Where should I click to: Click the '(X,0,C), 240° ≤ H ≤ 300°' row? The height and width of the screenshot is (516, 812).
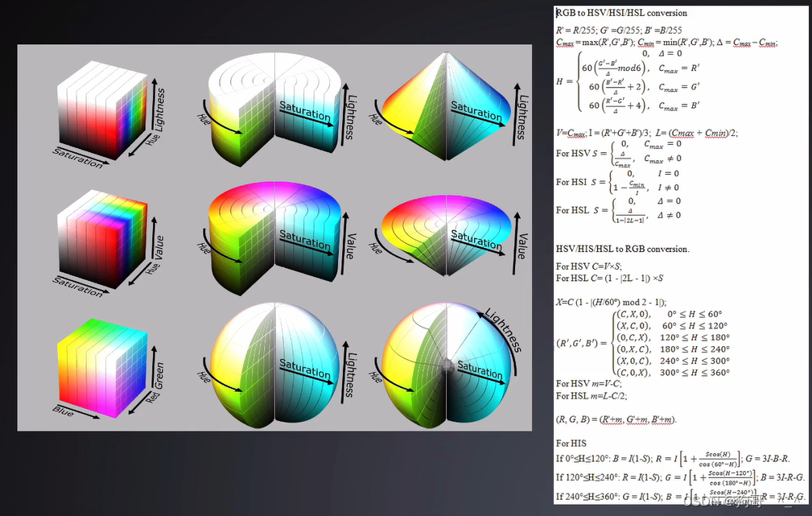673,361
